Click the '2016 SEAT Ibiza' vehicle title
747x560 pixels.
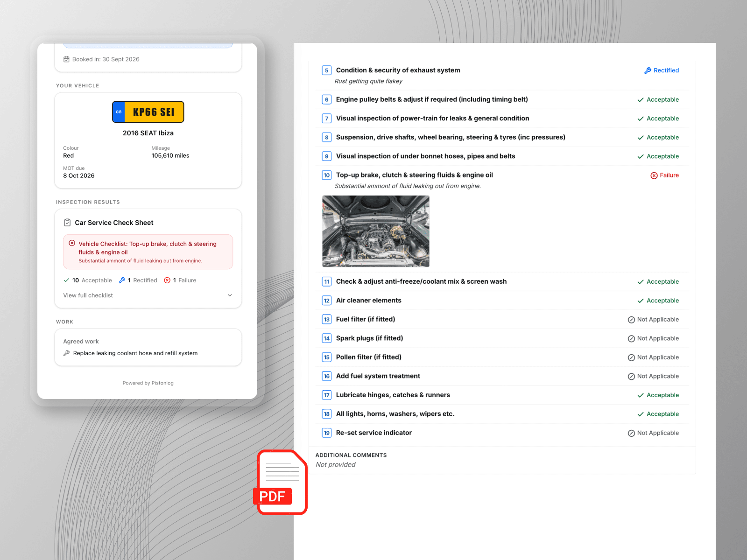coord(148,133)
